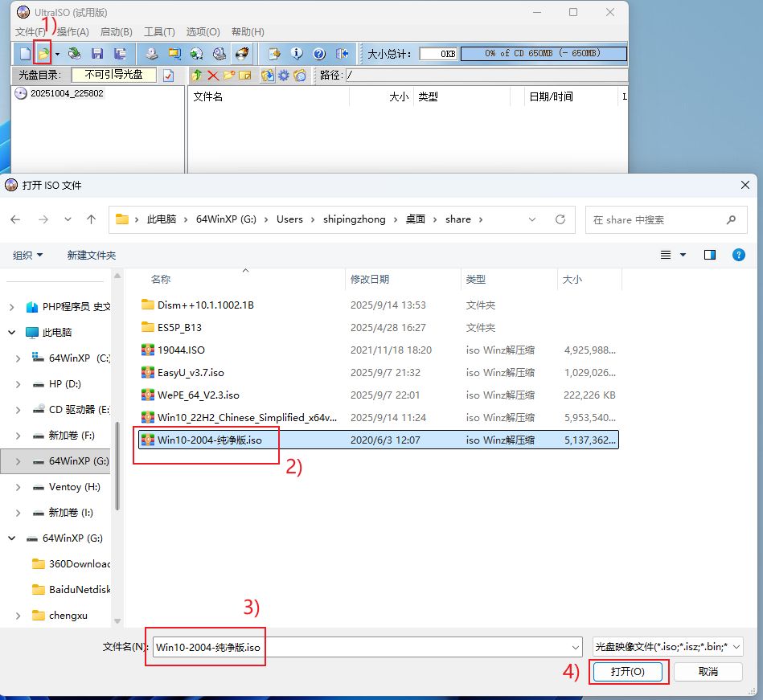
Task: Click the 文件名 filename input field
Action: [366, 647]
